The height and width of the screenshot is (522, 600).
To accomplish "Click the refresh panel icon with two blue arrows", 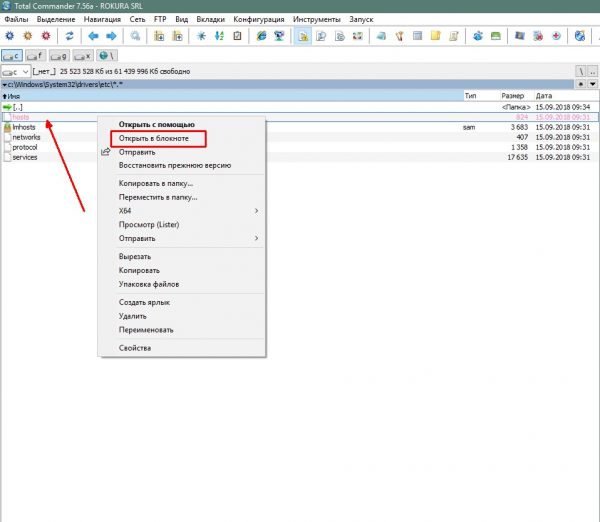I will click(x=70, y=36).
